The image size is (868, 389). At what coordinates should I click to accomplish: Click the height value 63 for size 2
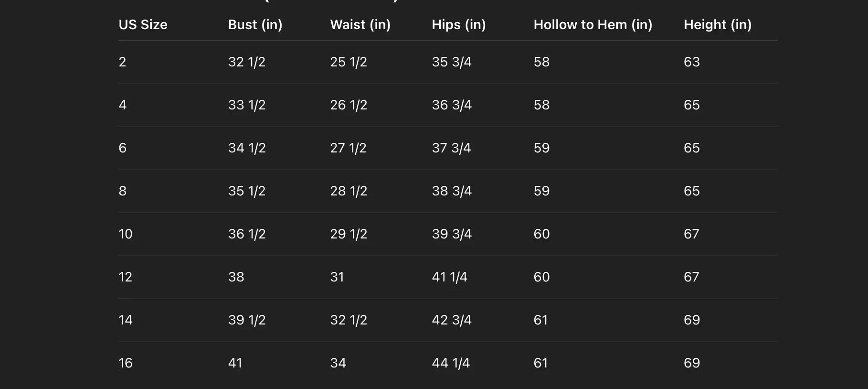[691, 62]
